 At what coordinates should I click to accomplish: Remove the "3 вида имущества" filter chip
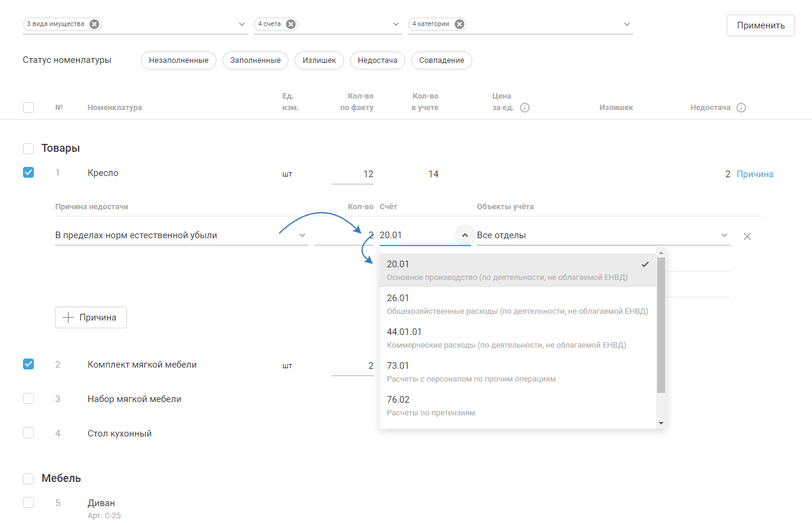(x=94, y=24)
